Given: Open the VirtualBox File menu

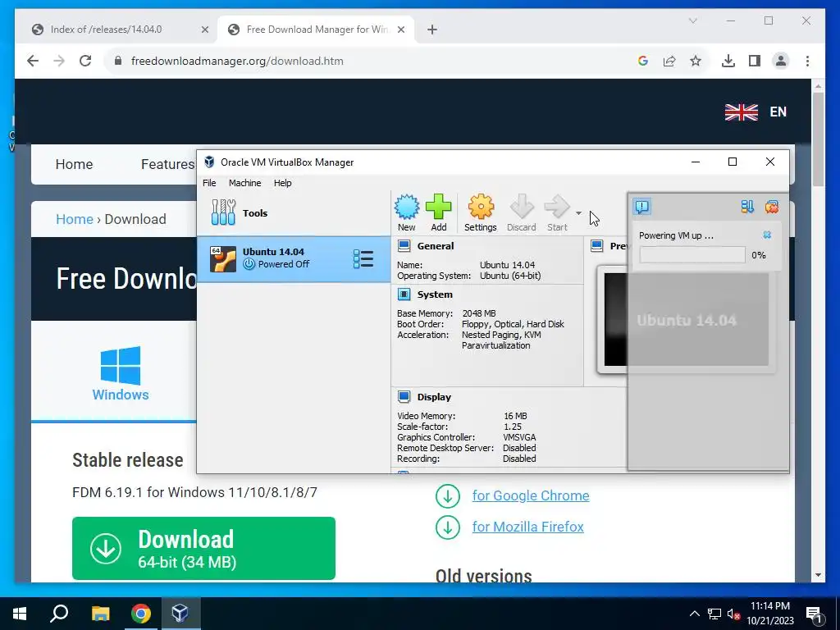Looking at the screenshot, I should tap(209, 183).
